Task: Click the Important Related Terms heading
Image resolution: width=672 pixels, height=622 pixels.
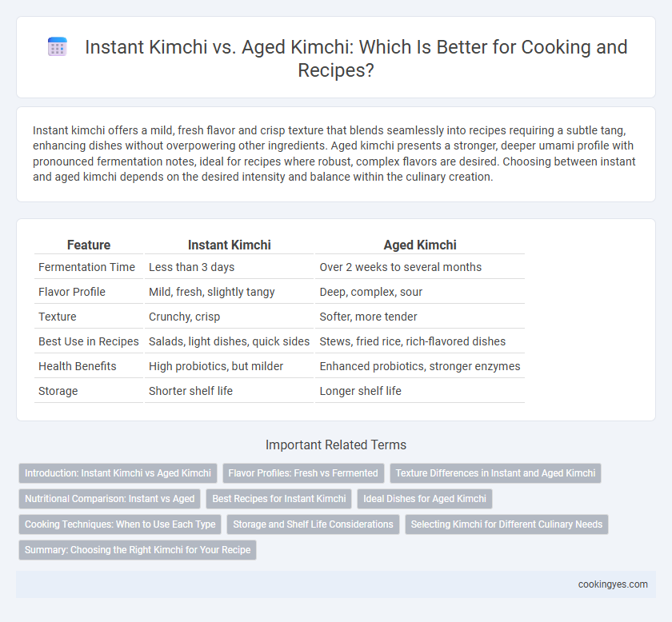Action: point(336,445)
